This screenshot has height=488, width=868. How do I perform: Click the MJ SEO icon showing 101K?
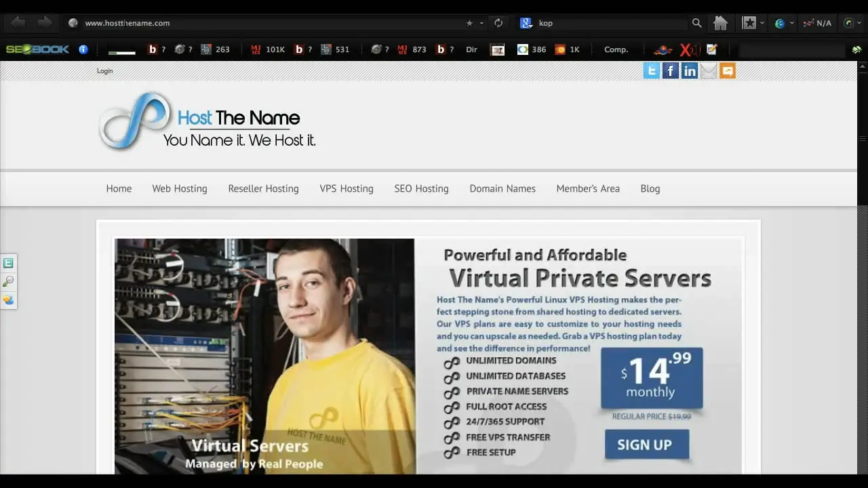click(256, 49)
